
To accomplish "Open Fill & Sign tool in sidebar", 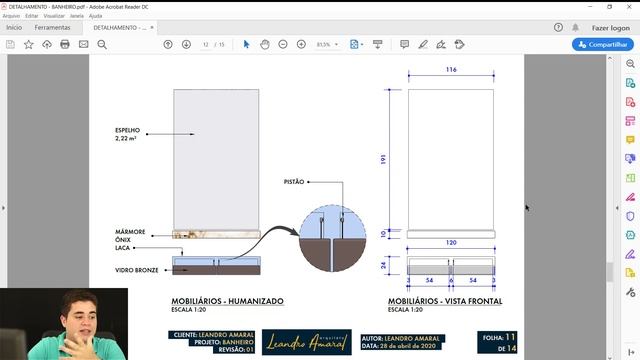I will coord(630,254).
